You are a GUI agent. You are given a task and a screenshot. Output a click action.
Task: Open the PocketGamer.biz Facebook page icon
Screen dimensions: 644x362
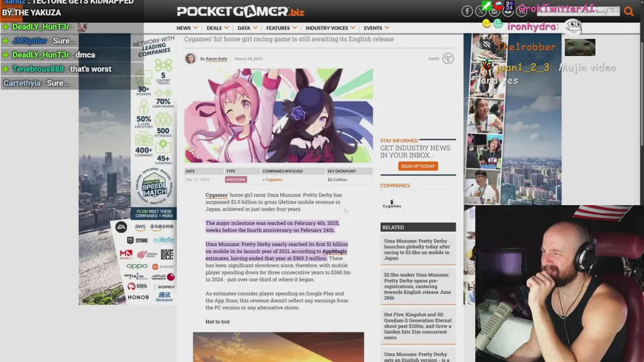coord(467,11)
